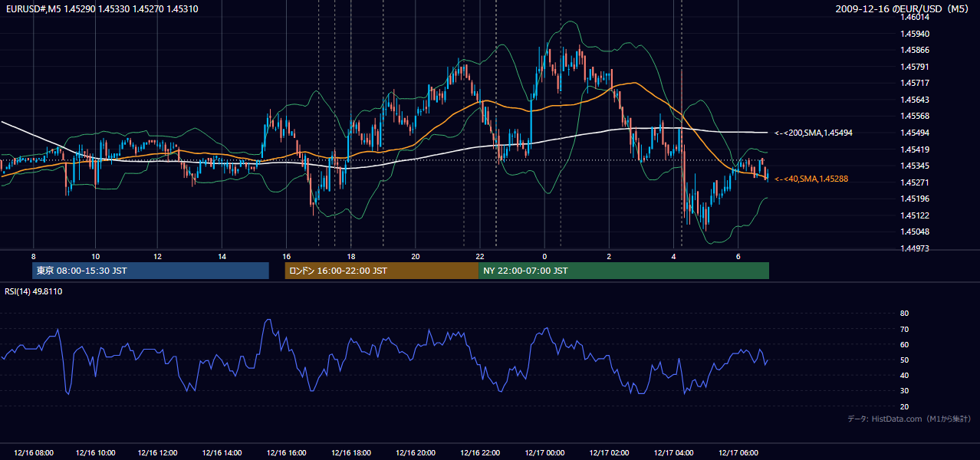This screenshot has width=980, height=460.
Task: Select hour axis tick 0 under price chart
Action: point(544,256)
